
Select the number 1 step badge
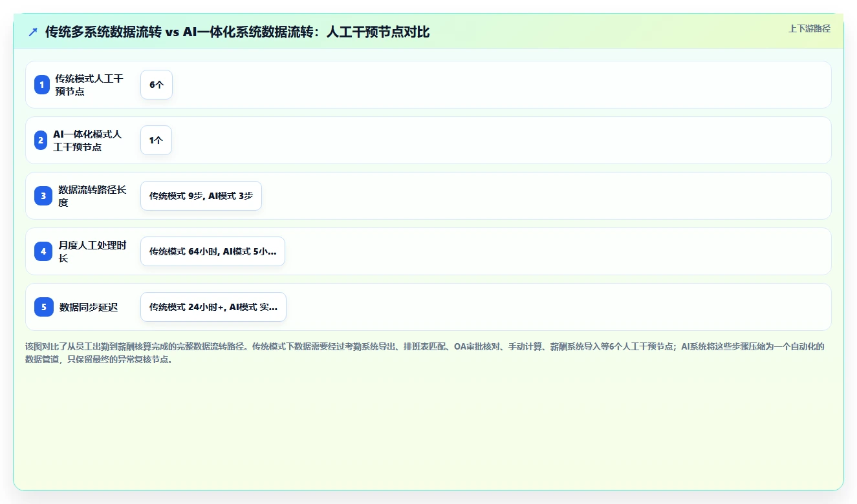[x=42, y=85]
